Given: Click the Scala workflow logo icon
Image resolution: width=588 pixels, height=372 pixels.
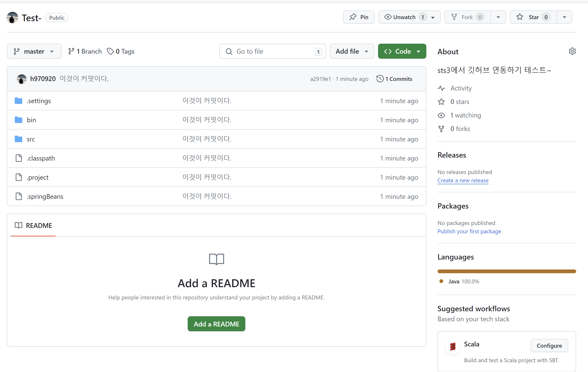Looking at the screenshot, I should (453, 346).
